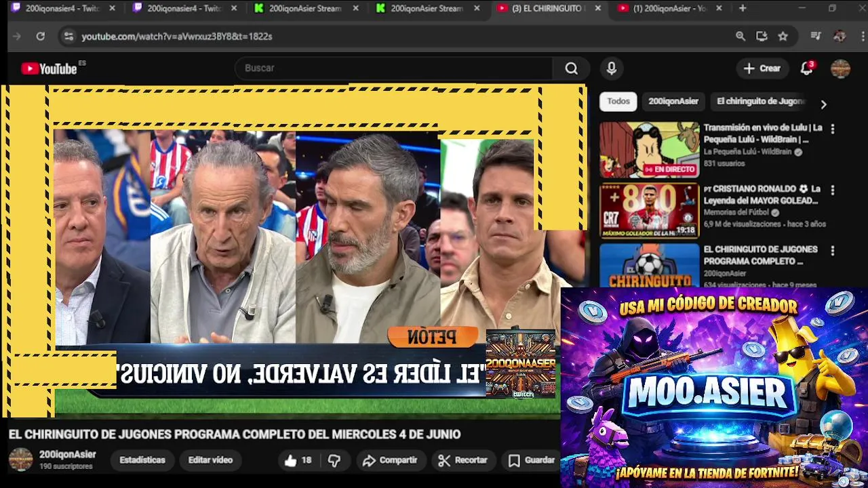Open the Lulu live stream thumbnail
Viewport: 868px width, 488px height.
(x=649, y=150)
